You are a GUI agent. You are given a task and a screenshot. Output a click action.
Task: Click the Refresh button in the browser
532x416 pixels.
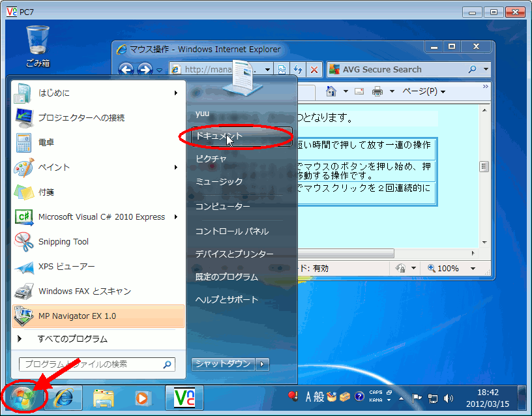click(x=299, y=69)
